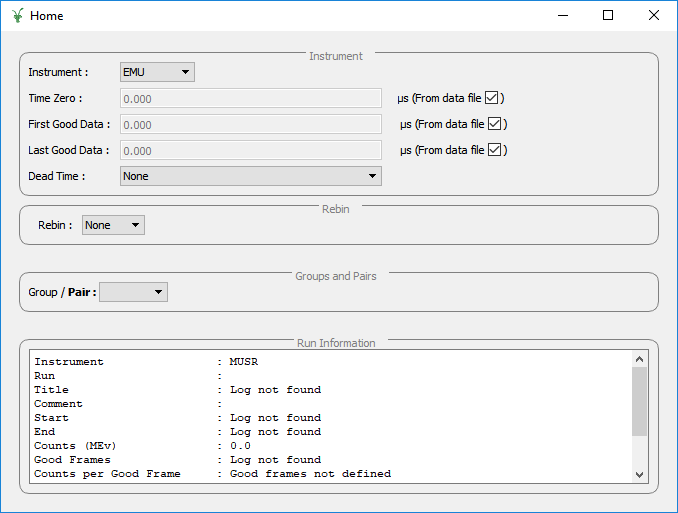The width and height of the screenshot is (678, 513).
Task: Click the Run Information scrollbar thumb
Action: click(640, 400)
